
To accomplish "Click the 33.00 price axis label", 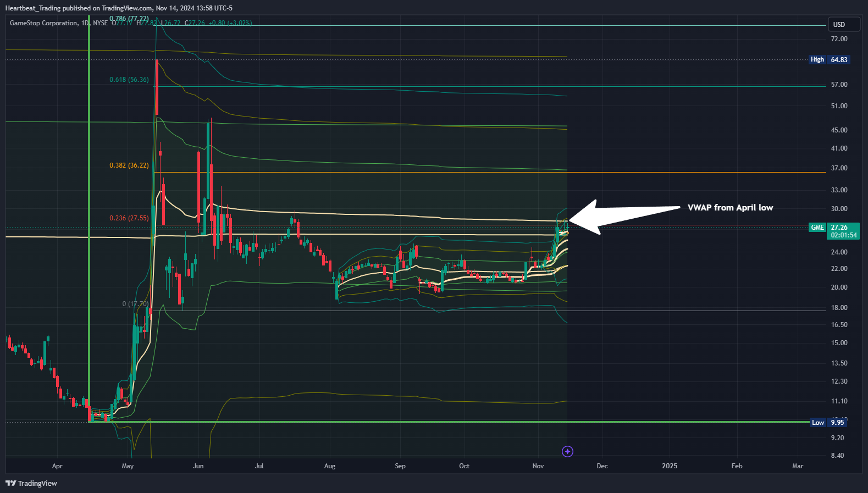I will click(839, 190).
